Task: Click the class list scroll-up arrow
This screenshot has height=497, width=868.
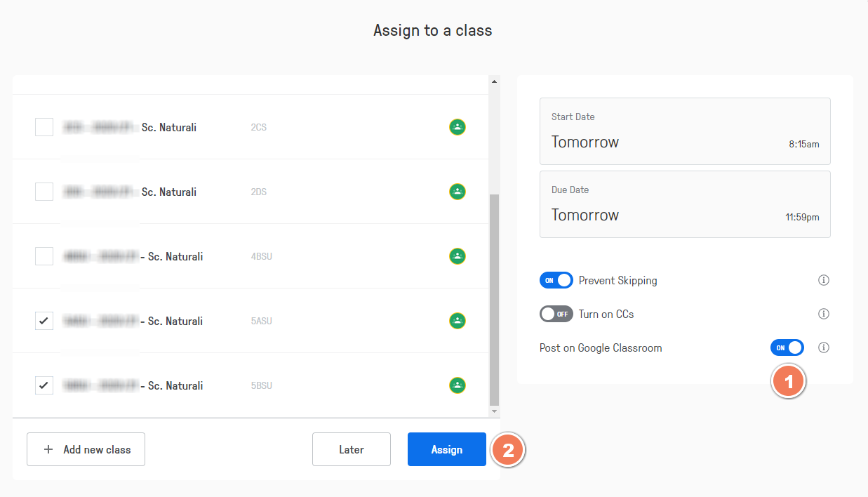Action: pyautogui.click(x=494, y=81)
